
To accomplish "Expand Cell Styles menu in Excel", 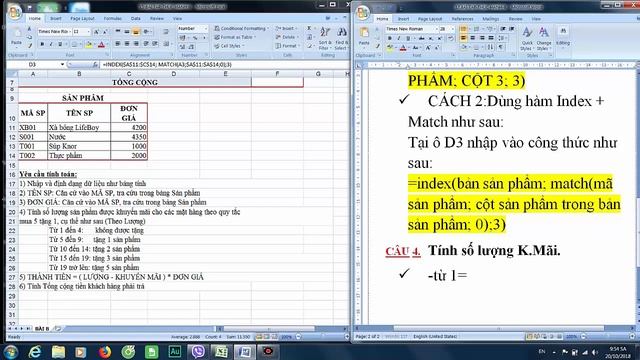I will [x=230, y=46].
